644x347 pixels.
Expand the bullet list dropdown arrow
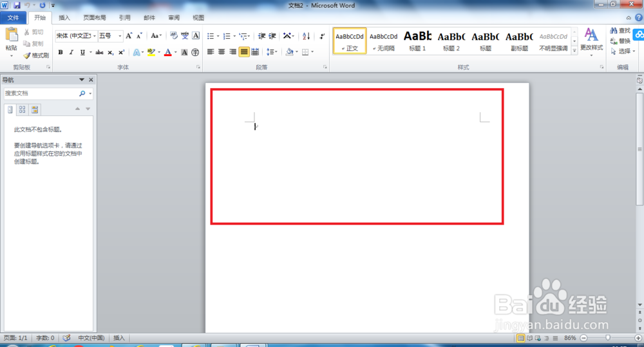[x=218, y=36]
